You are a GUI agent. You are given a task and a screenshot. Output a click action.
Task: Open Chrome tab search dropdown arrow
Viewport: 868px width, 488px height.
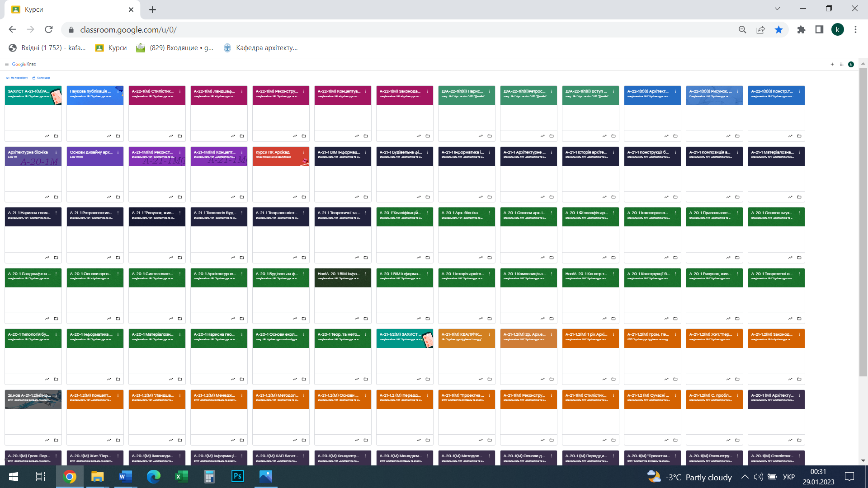click(777, 9)
